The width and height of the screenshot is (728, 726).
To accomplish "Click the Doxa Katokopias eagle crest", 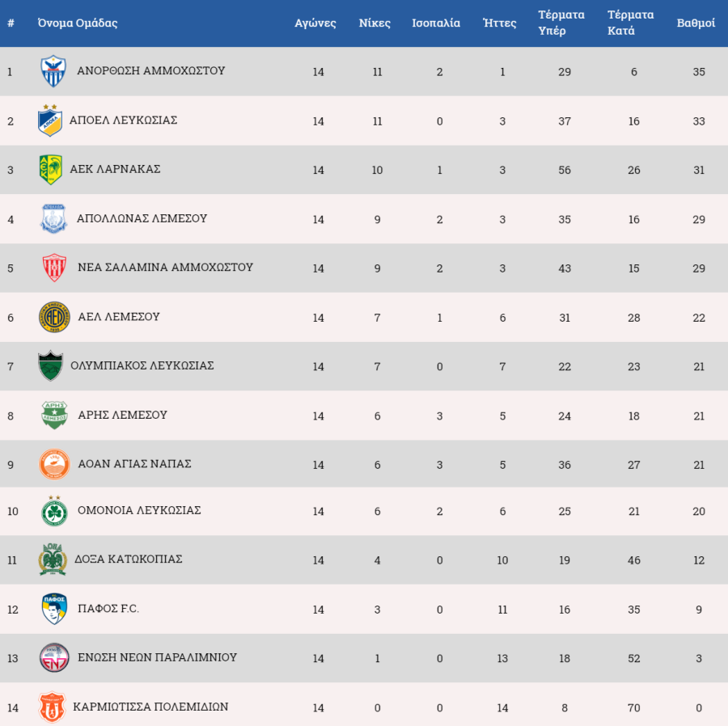I will pyautogui.click(x=53, y=559).
